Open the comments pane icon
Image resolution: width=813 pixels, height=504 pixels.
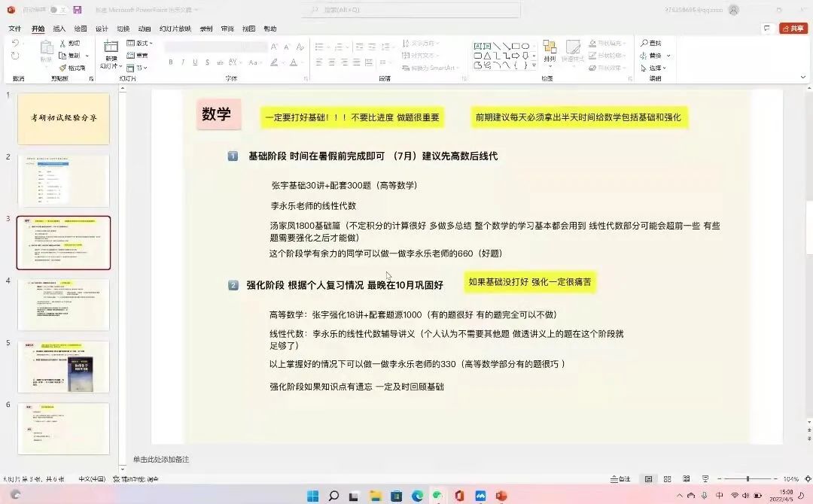point(767,29)
